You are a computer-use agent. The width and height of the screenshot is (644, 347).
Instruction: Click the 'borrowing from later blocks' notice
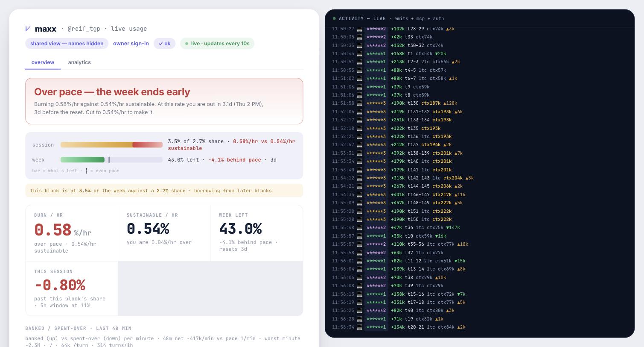pyautogui.click(x=164, y=191)
